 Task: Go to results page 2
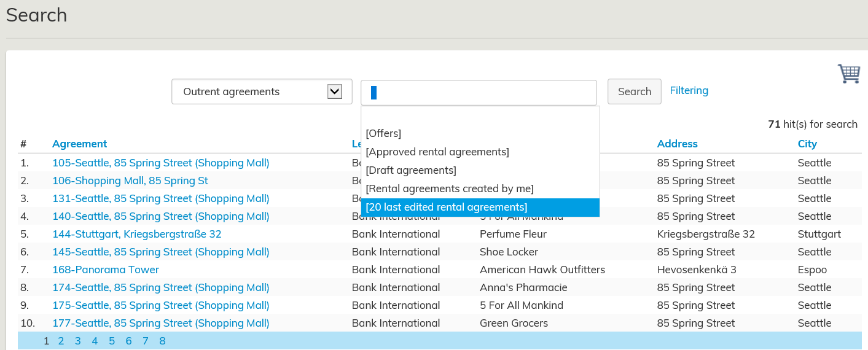coord(61,341)
